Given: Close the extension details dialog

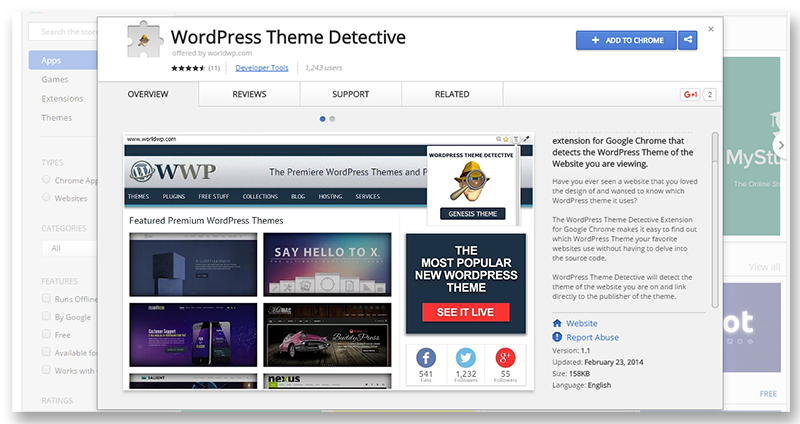Looking at the screenshot, I should (711, 29).
